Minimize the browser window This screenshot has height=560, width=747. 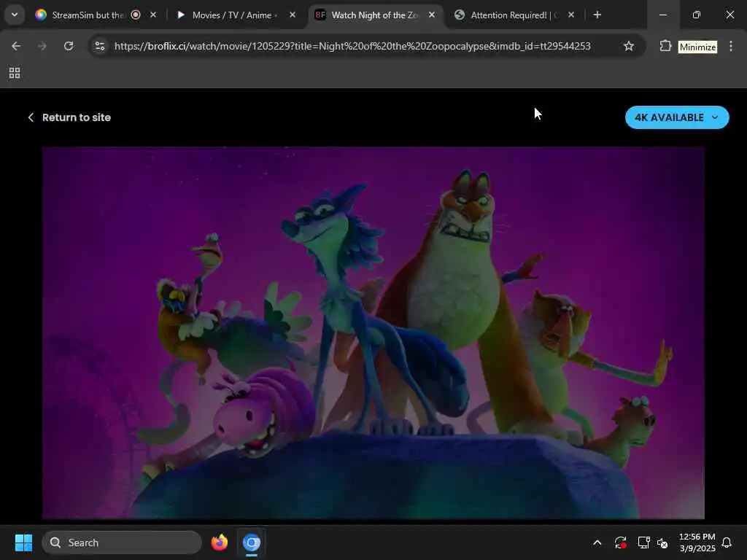pos(662,15)
